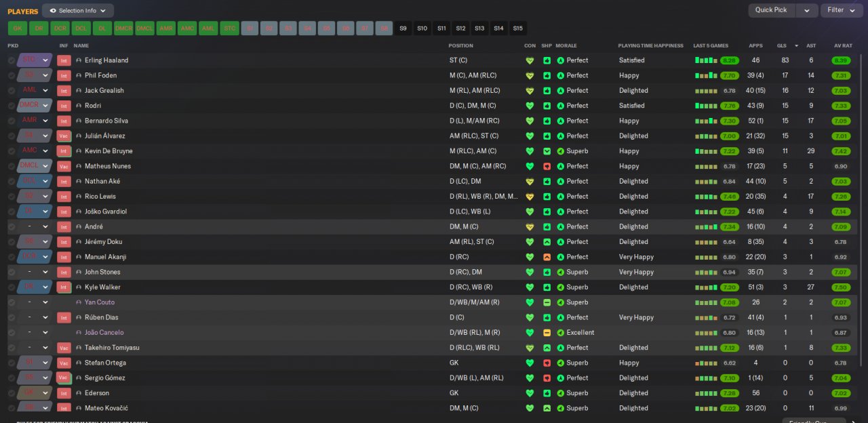The height and width of the screenshot is (423, 868).
Task: Toggle the picked checkmark for Kevin De Bruyne
Action: (x=12, y=151)
